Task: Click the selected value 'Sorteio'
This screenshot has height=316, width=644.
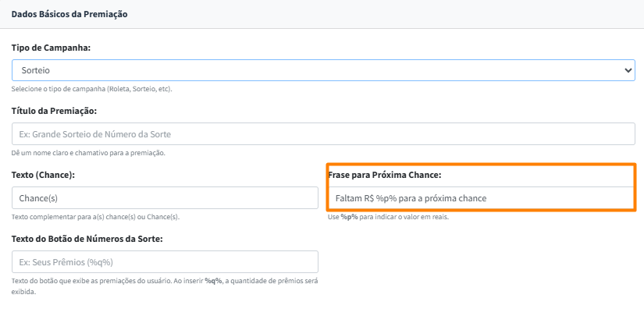Action: pyautogui.click(x=36, y=70)
